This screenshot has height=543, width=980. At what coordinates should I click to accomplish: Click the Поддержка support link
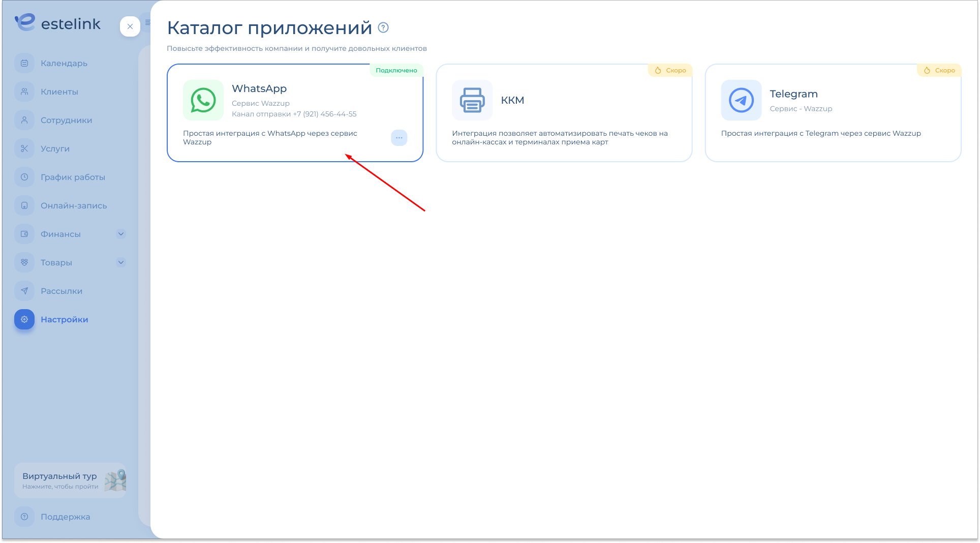tap(66, 517)
